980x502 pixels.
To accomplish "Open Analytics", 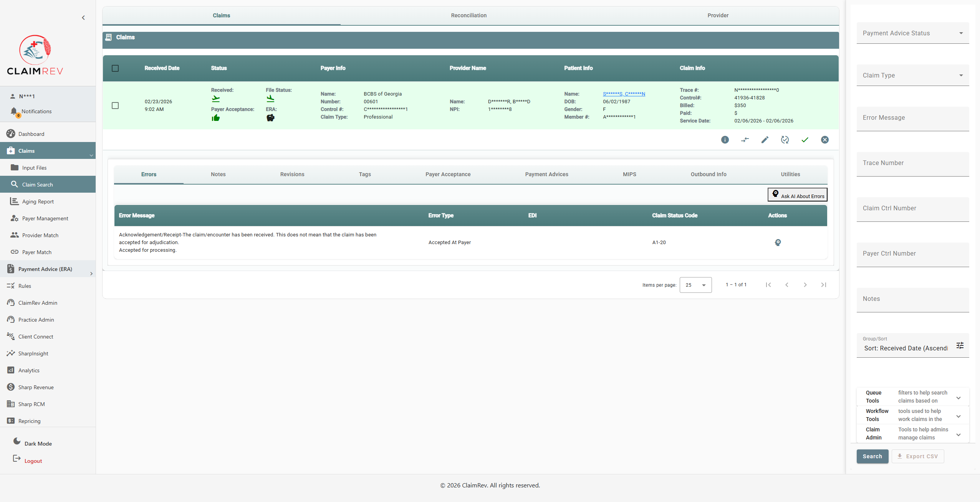I will click(48, 370).
